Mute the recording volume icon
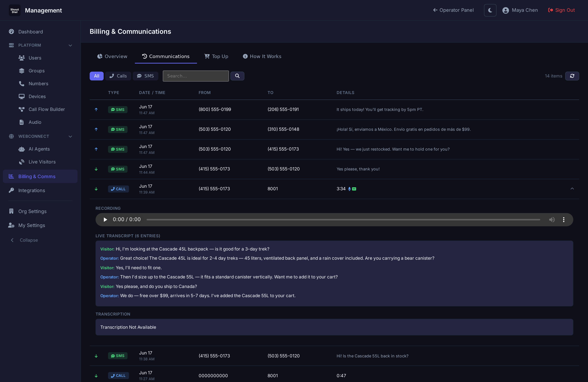 552,219
